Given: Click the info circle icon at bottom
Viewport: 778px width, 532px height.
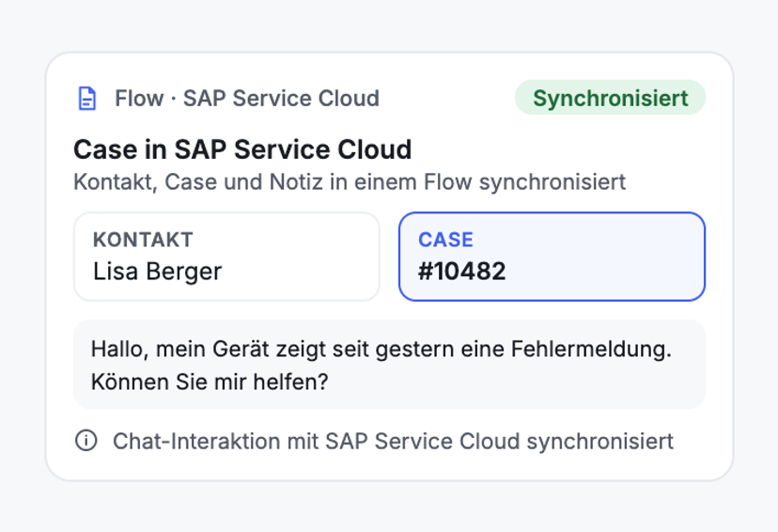Looking at the screenshot, I should tap(86, 441).
